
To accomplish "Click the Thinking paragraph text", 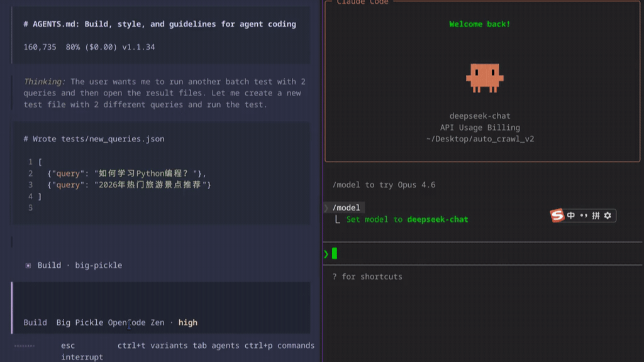I will [x=164, y=93].
